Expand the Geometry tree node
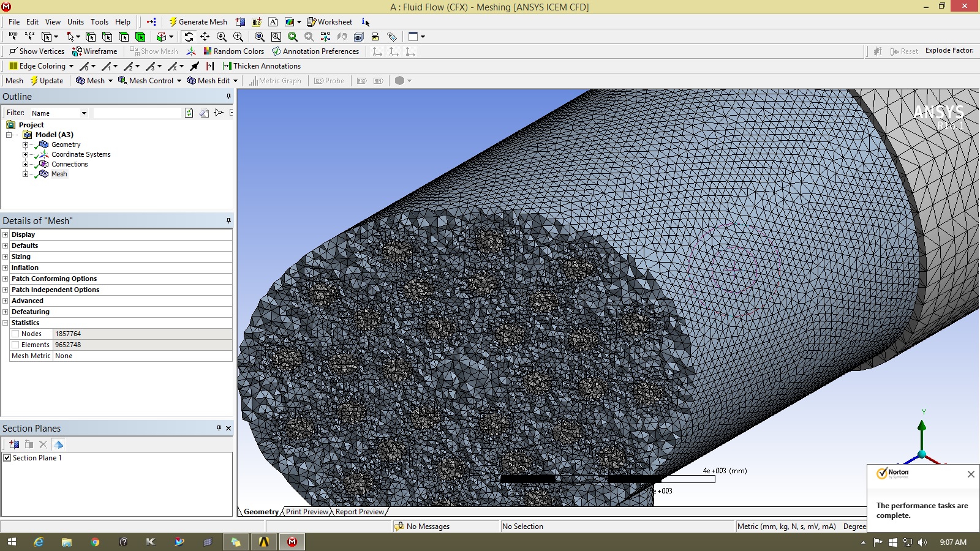This screenshot has width=980, height=551. point(25,144)
